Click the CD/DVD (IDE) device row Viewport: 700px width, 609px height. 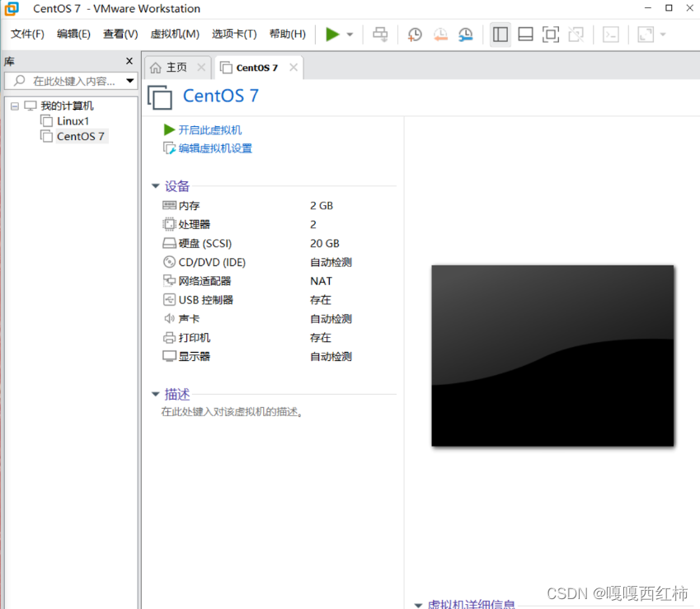coord(257,262)
